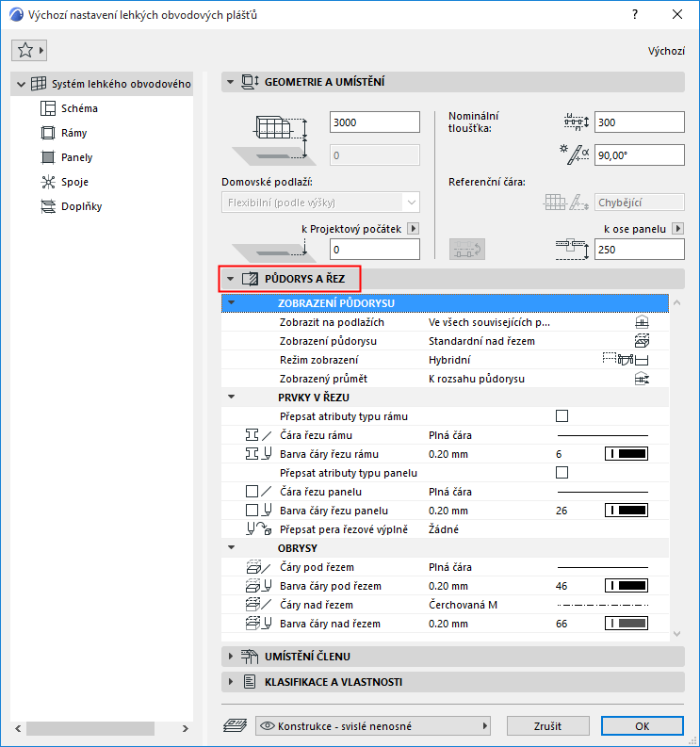Image resolution: width=700 pixels, height=747 pixels.
Task: Click the settings list scroll down arrow
Action: click(676, 634)
